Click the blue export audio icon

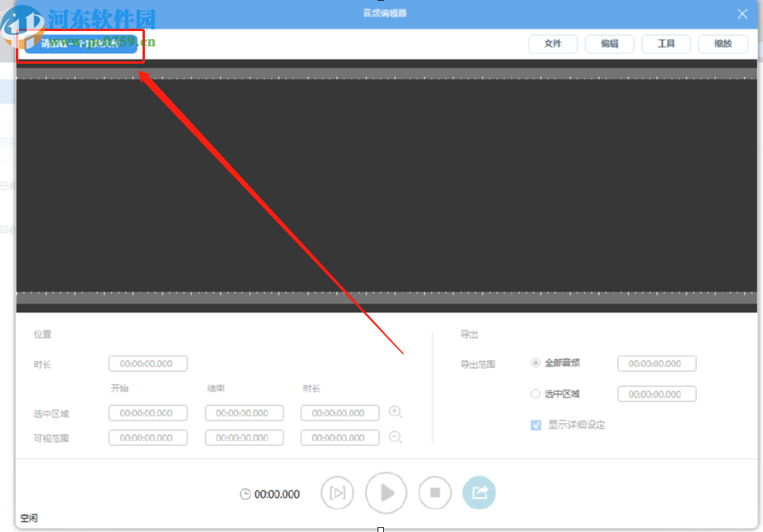coord(479,492)
